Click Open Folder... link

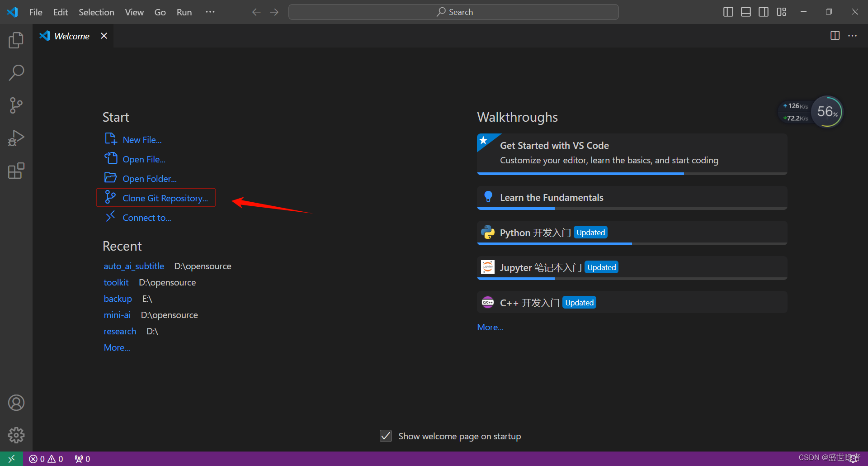pos(150,179)
